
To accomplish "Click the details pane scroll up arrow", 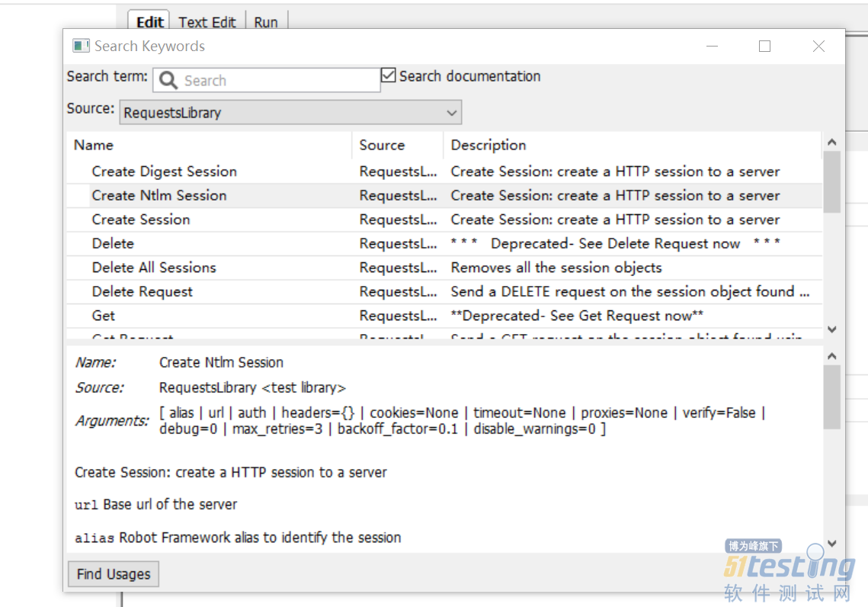I will (x=831, y=356).
